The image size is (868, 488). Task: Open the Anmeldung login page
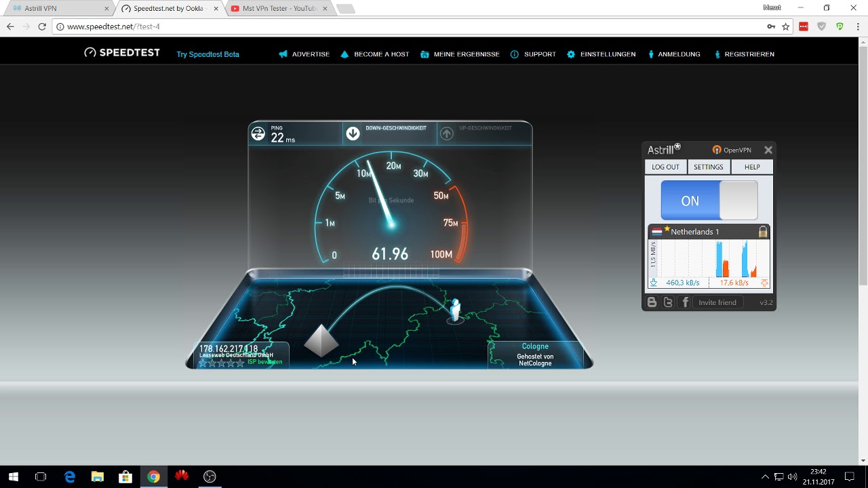tap(673, 54)
